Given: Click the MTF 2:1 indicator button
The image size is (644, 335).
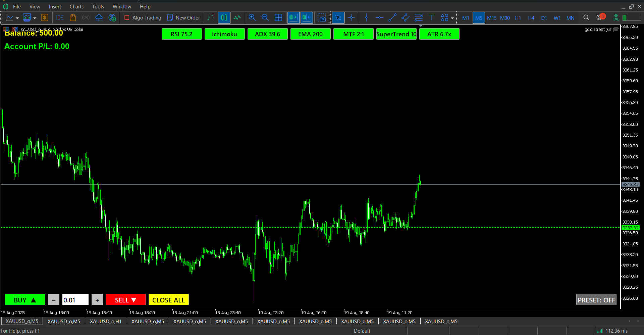Looking at the screenshot, I should pos(354,34).
